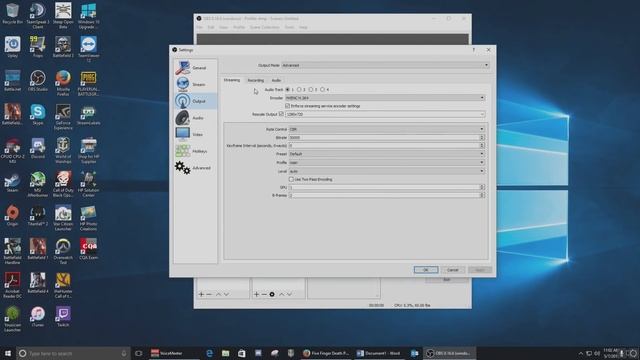Click the Fraps desktop icon
Viewport: 640px width, 360px height.
38,46
